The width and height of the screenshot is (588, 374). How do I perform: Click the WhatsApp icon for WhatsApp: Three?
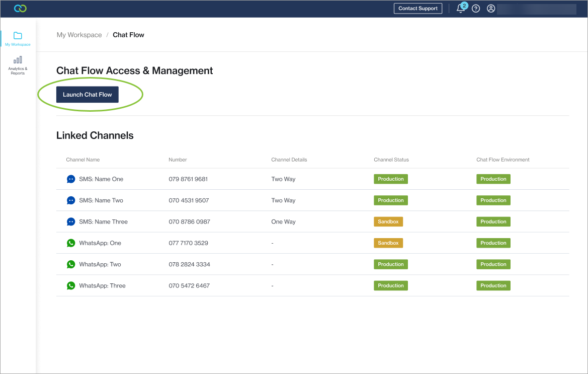tap(71, 286)
